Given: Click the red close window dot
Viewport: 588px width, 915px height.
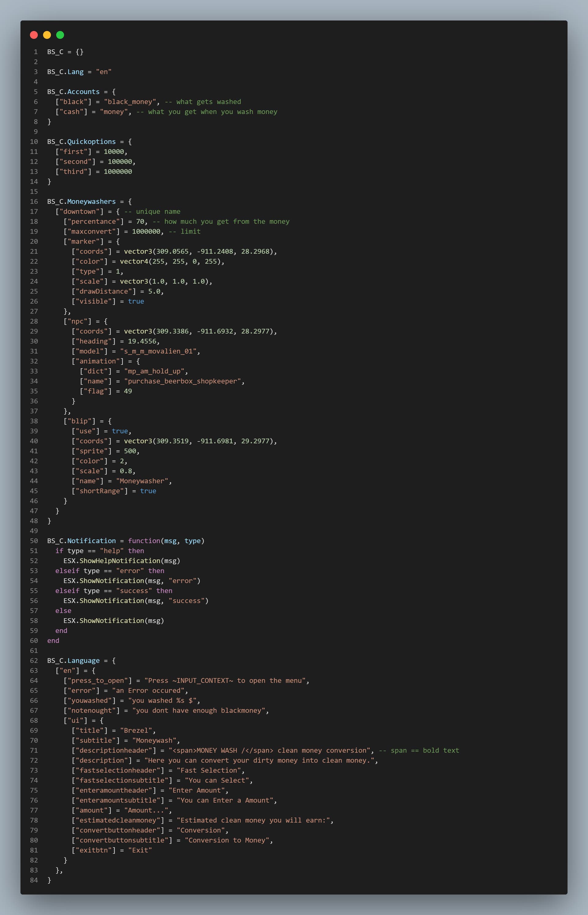Looking at the screenshot, I should point(34,35).
